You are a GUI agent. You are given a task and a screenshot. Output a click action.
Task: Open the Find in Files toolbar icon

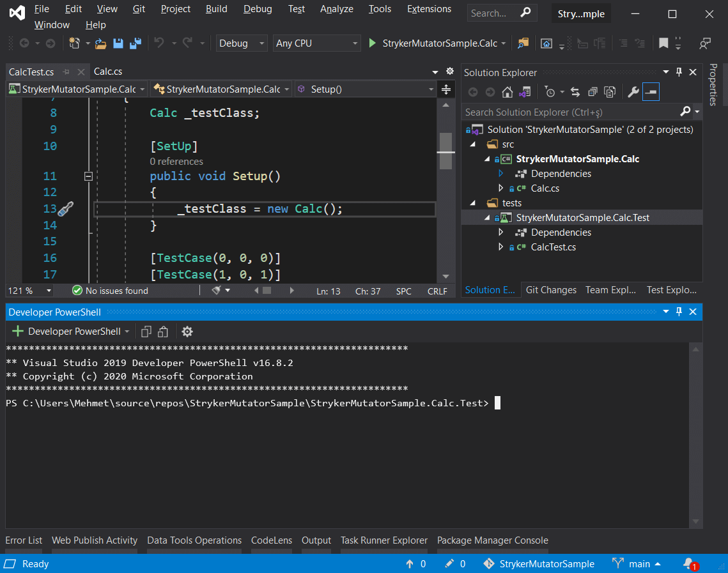(523, 43)
